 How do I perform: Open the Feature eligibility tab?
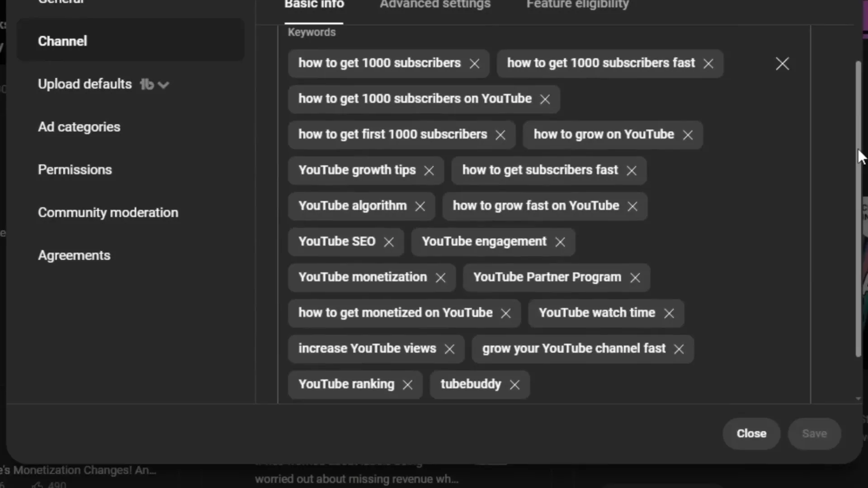click(x=577, y=5)
